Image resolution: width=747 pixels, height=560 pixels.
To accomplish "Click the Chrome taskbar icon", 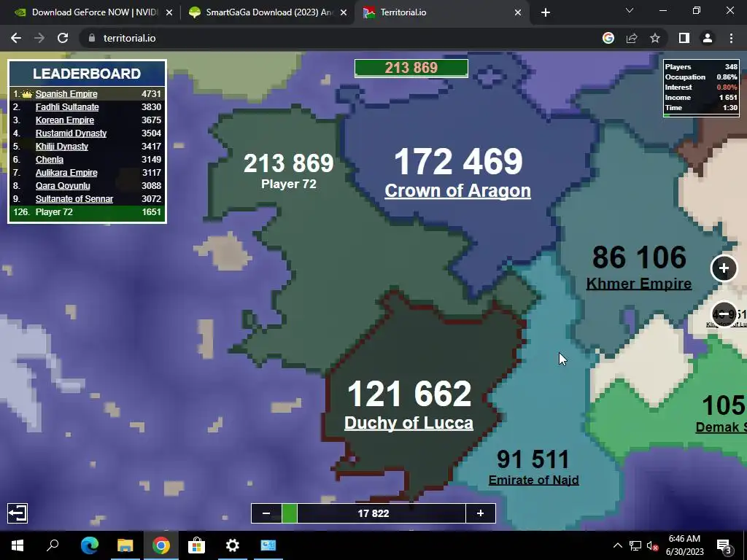I will pos(161,545).
